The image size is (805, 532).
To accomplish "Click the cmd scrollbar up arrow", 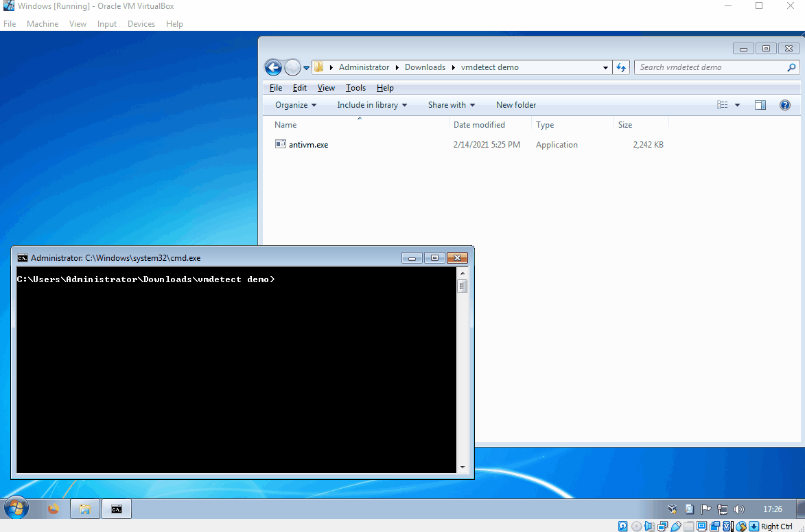I will tap(463, 273).
